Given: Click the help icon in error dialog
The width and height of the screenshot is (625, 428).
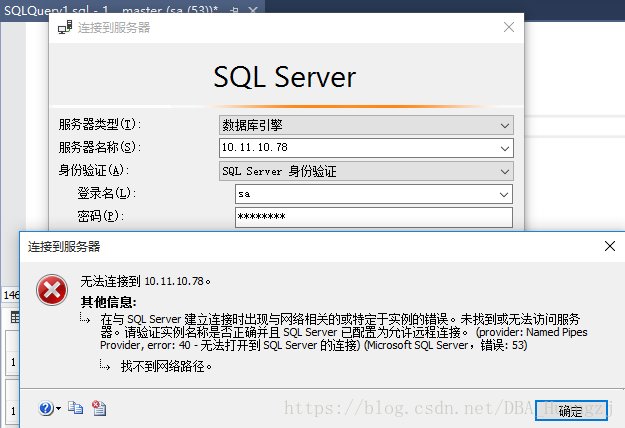Looking at the screenshot, I should [46, 408].
